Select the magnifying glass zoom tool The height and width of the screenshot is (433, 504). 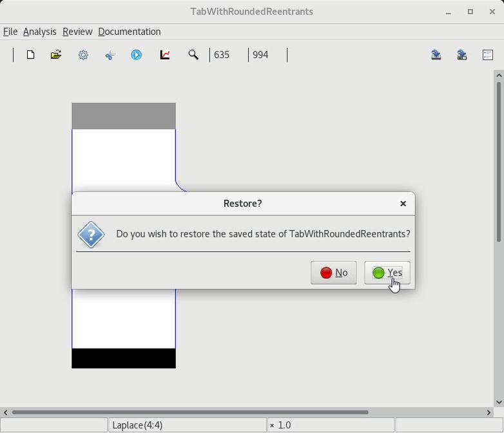[x=193, y=55]
